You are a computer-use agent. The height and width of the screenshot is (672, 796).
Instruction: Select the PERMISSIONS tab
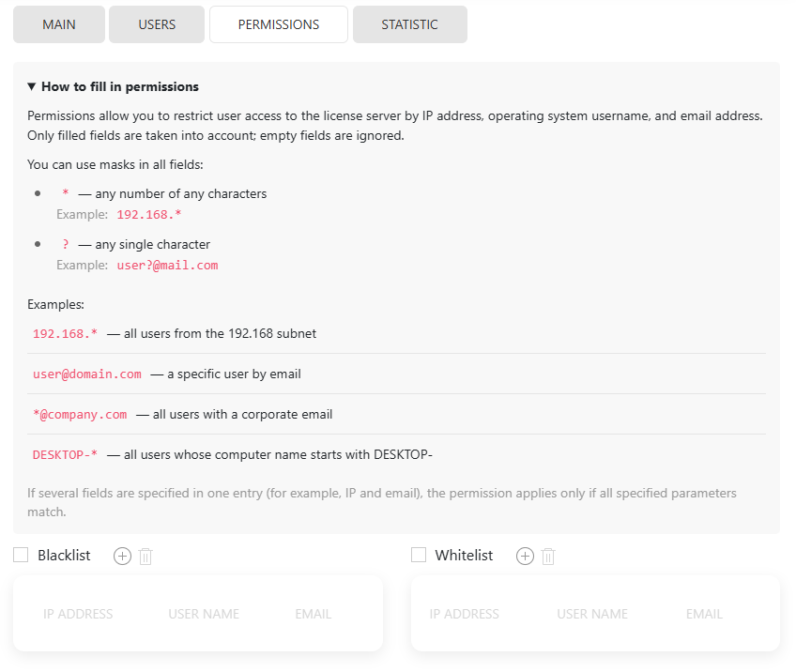(x=279, y=24)
